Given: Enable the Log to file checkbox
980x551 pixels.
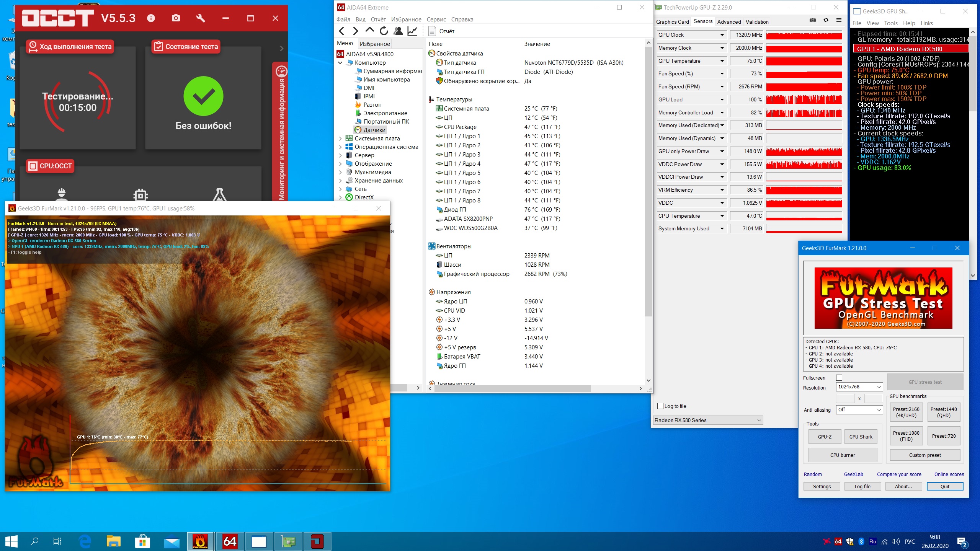Looking at the screenshot, I should pos(660,406).
